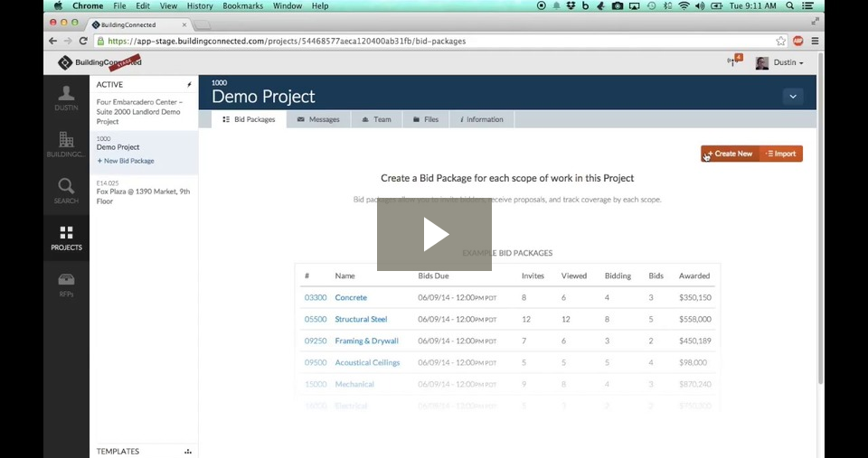868x458 pixels.
Task: Reload the page in Chrome
Action: coord(84,41)
